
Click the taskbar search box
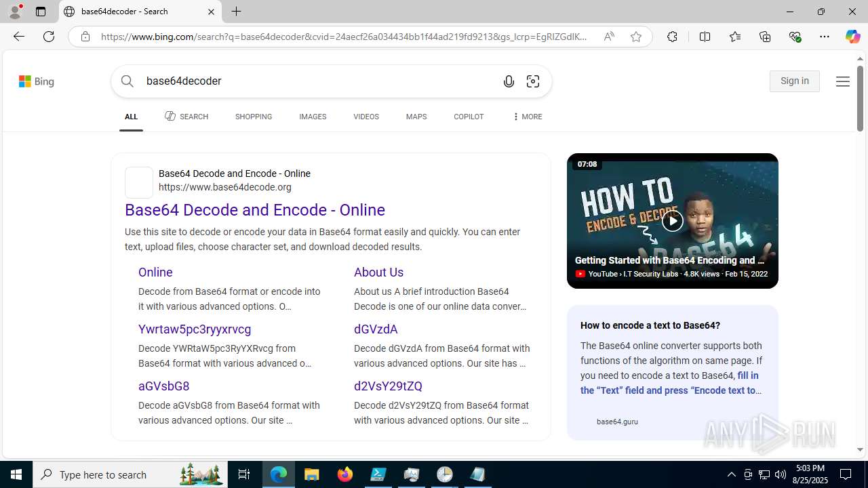[130, 474]
